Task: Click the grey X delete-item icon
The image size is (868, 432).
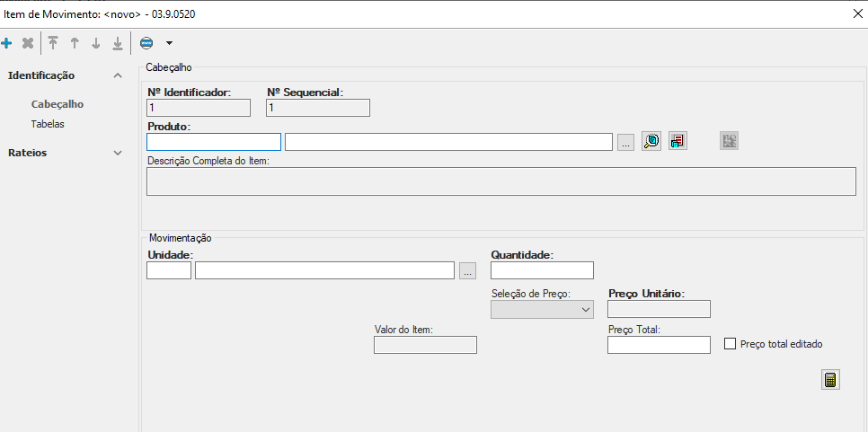Action: point(28,42)
